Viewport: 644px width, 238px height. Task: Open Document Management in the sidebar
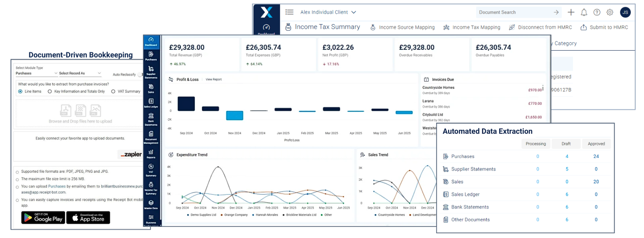point(151,137)
